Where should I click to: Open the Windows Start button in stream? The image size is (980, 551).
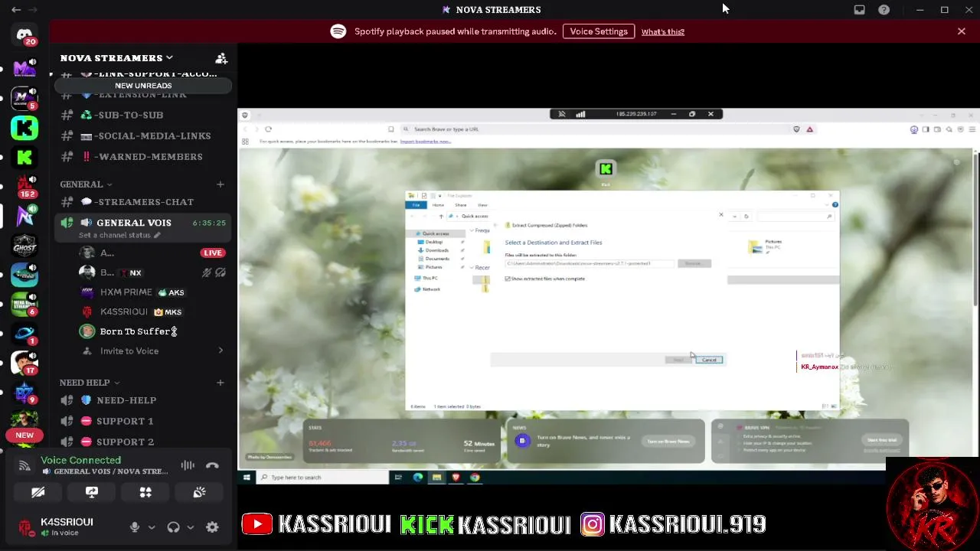coord(247,478)
